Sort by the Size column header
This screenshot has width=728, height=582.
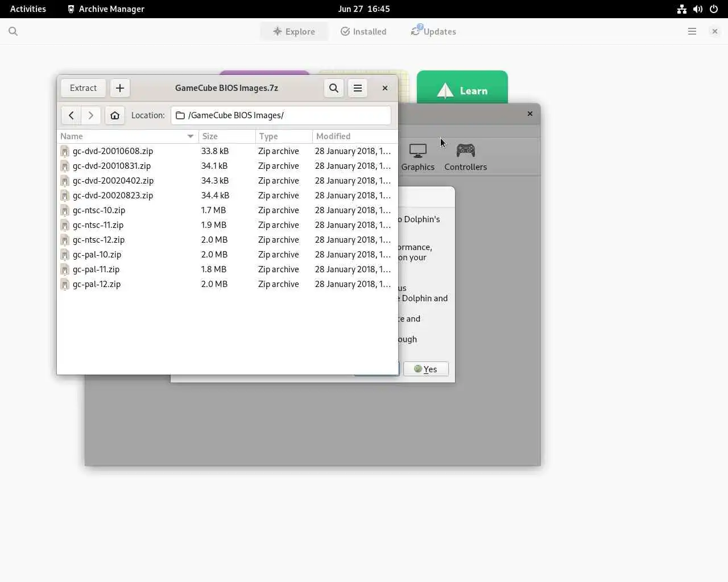tap(227, 136)
